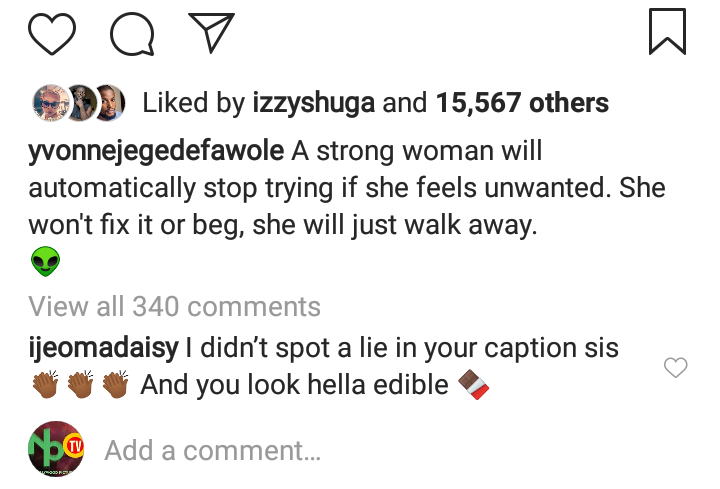Click the Add a comment field

click(212, 450)
